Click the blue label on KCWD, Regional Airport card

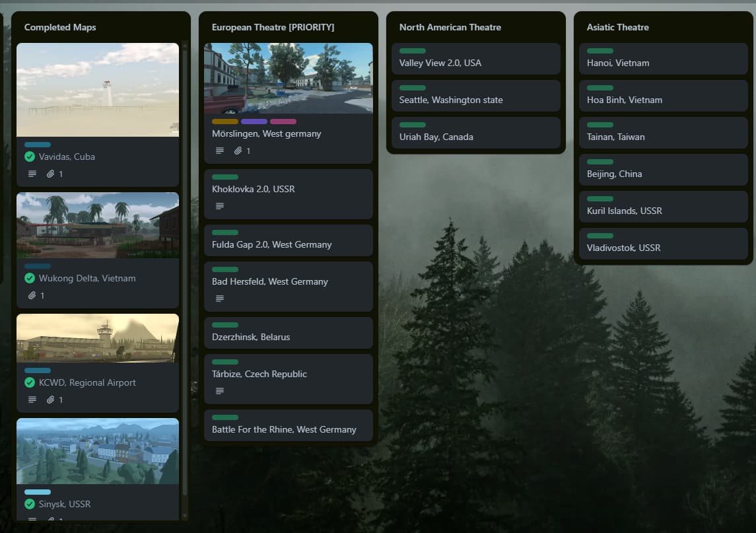pos(38,371)
